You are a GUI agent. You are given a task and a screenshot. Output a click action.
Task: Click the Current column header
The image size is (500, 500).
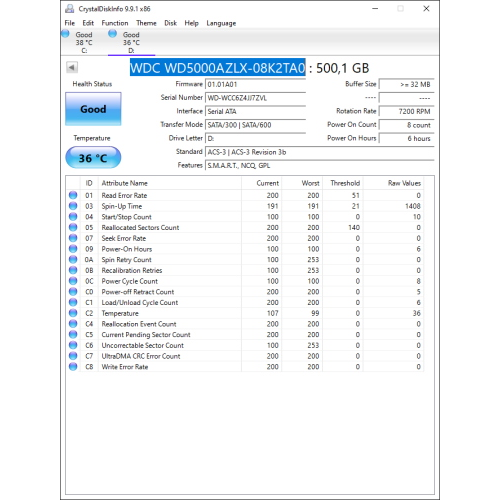262,183
